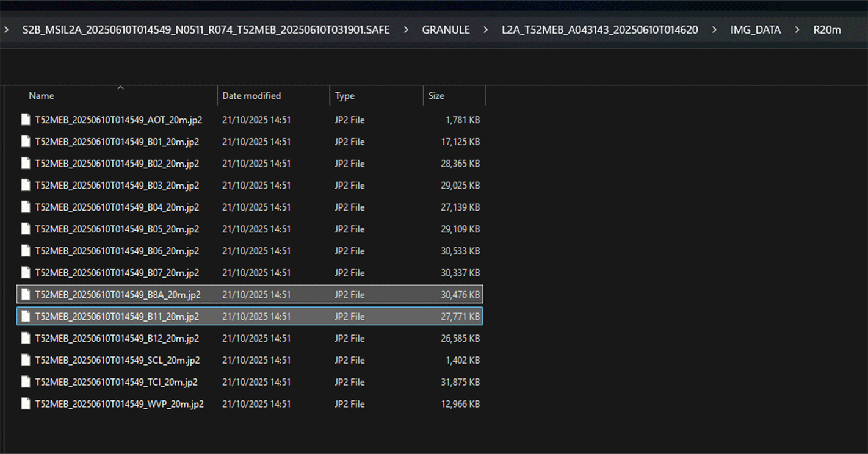Sort files by Name column header

click(42, 96)
